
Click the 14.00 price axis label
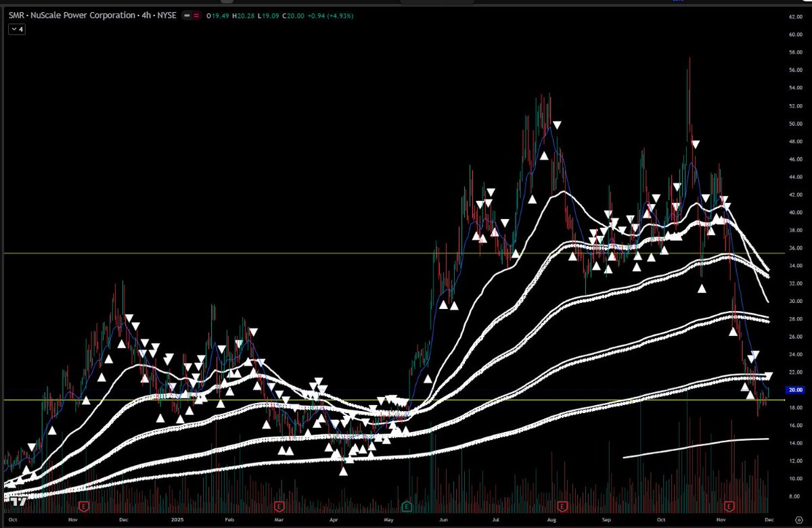(x=796, y=443)
